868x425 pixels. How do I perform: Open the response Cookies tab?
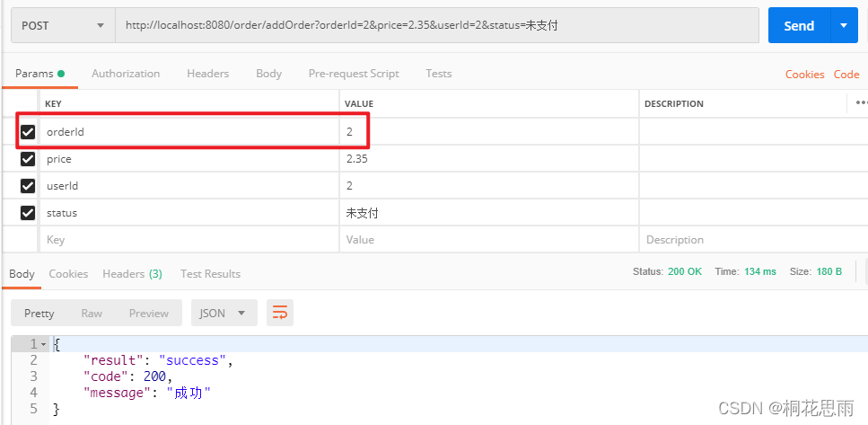click(68, 274)
